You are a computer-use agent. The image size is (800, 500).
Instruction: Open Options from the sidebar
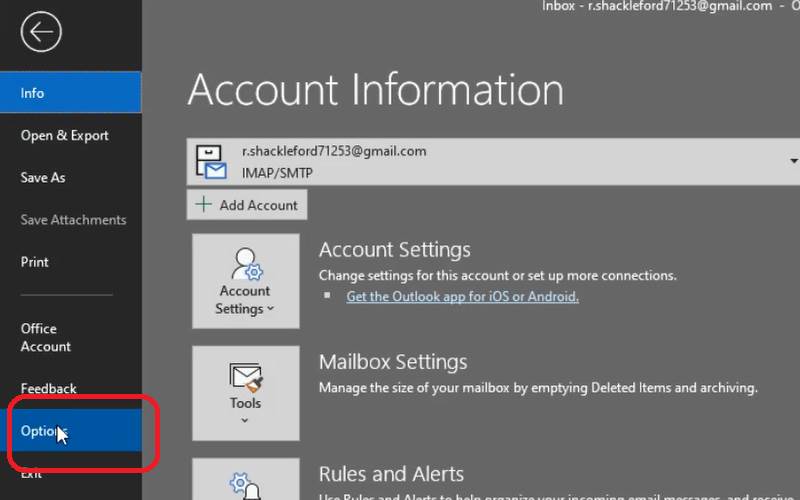pos(70,431)
